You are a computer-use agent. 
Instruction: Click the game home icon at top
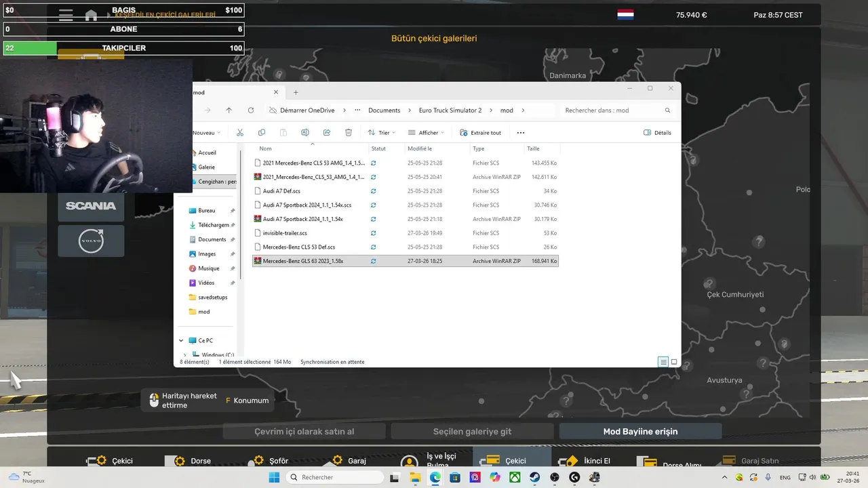pos(91,16)
